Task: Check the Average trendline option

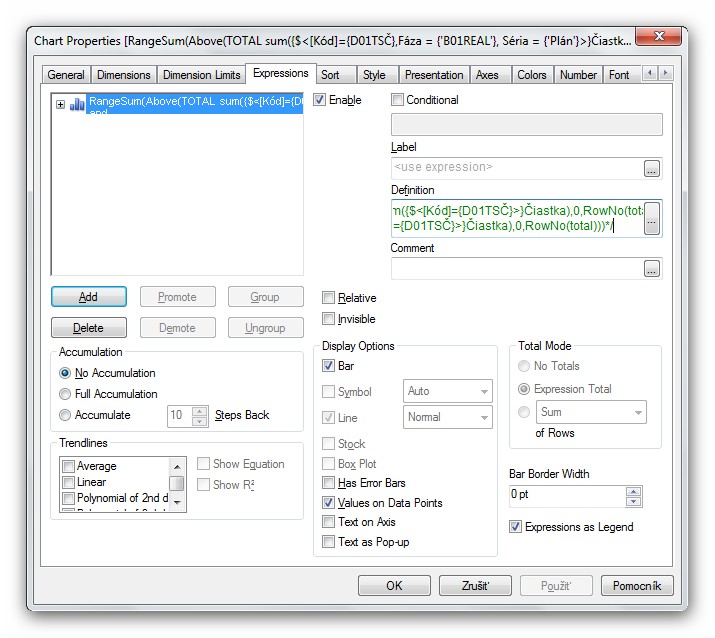Action: point(68,466)
